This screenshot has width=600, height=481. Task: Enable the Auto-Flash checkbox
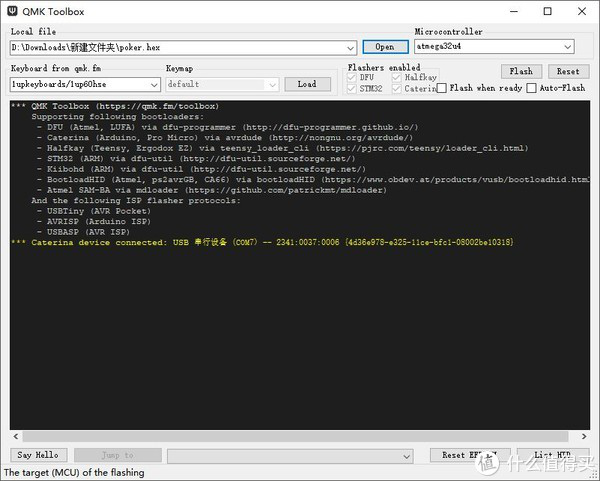(531, 88)
